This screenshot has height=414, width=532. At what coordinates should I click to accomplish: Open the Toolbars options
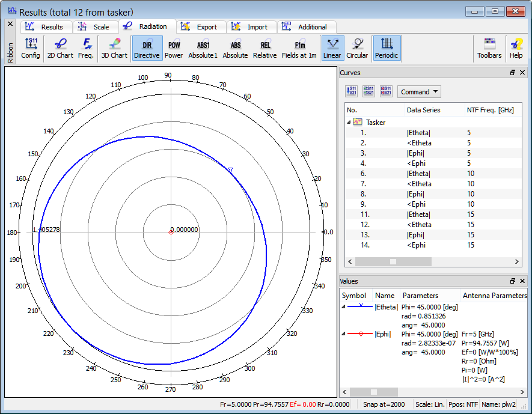(489, 48)
